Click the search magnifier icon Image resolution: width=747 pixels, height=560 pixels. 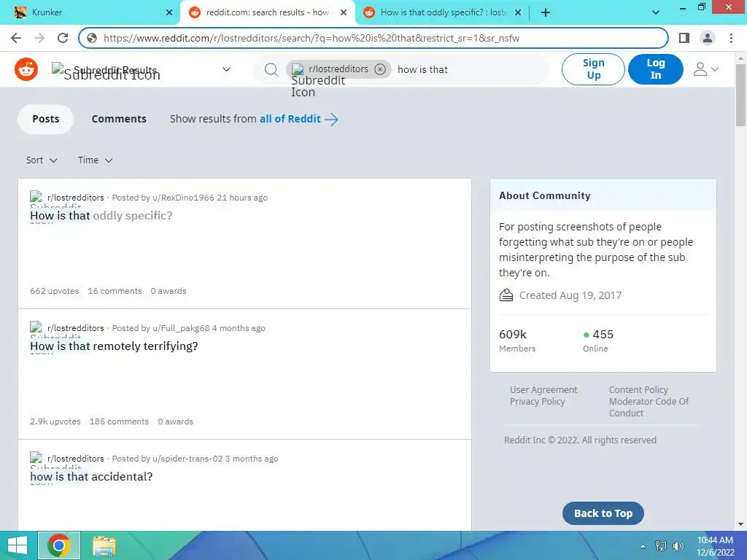point(271,69)
